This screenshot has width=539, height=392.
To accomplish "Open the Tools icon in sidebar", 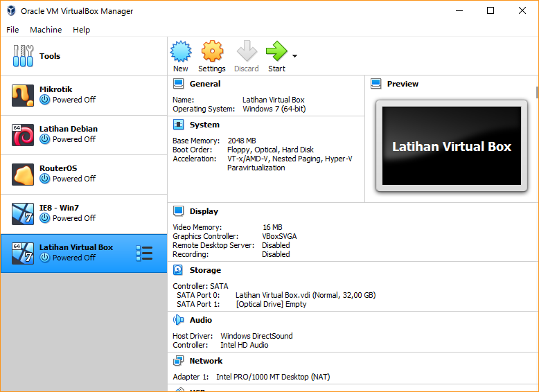I will (23, 56).
